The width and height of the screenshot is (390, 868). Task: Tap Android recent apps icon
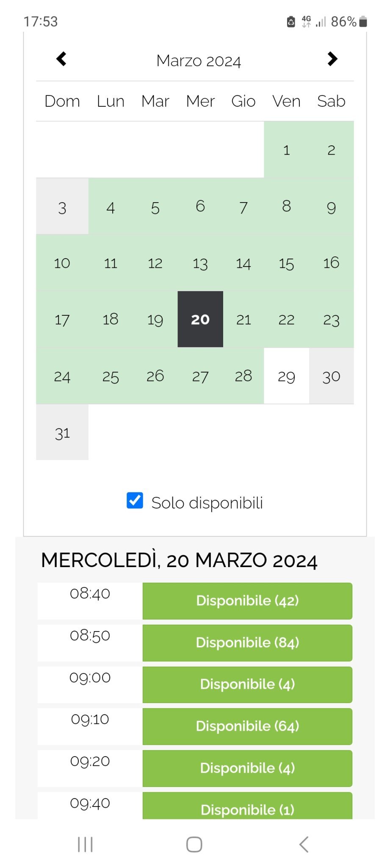tap(85, 844)
